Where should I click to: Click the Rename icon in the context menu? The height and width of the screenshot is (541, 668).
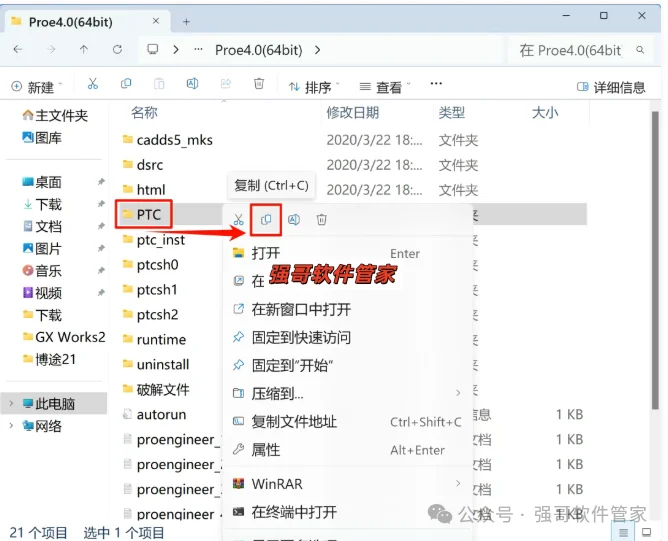tap(294, 220)
